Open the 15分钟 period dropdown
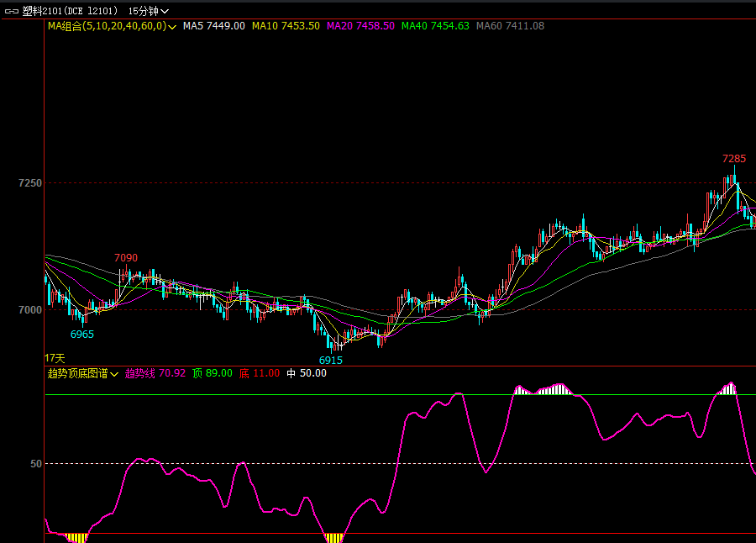756x543 pixels. tap(149, 11)
